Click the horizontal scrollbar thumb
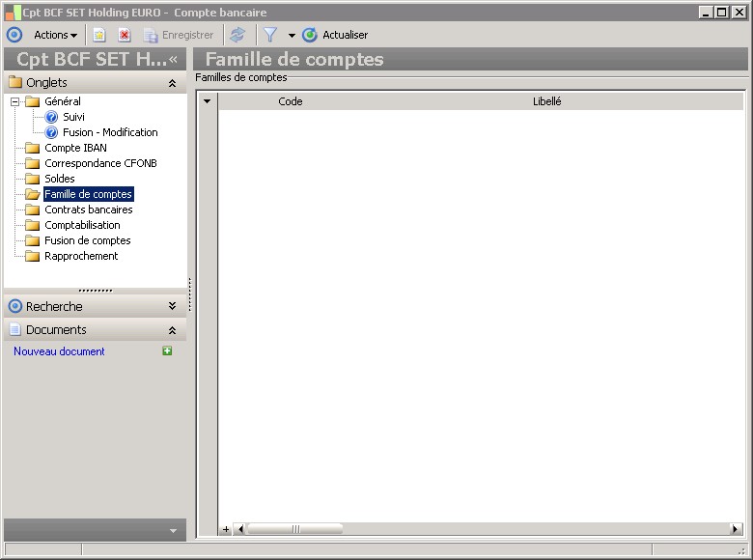 (x=294, y=529)
